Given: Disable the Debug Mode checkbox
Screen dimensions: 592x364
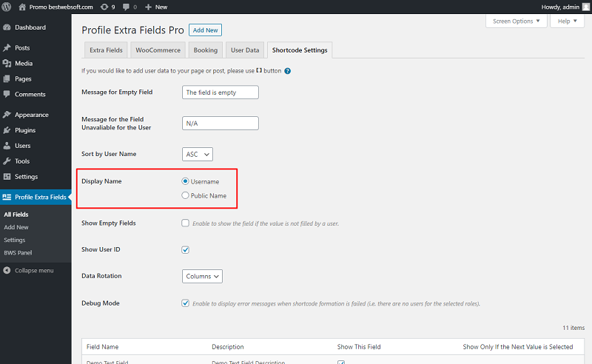Looking at the screenshot, I should click(x=185, y=303).
